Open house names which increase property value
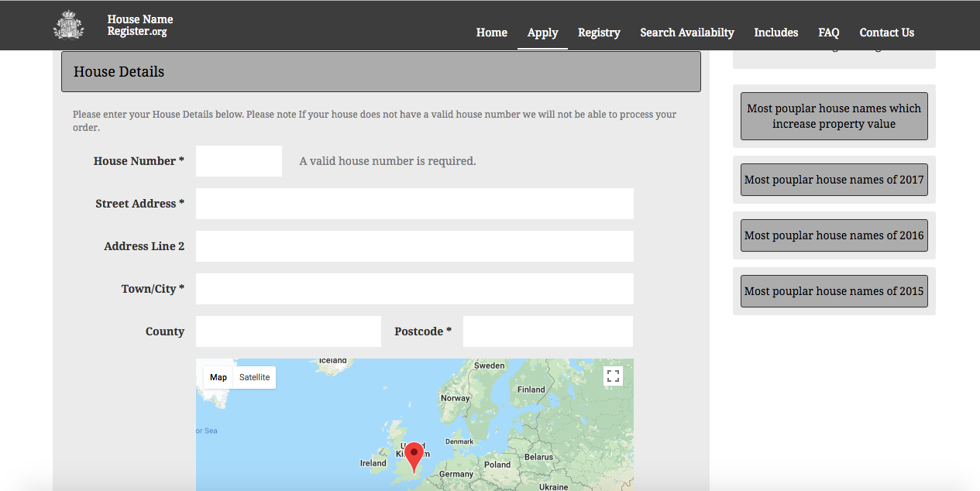Viewport: 980px width, 491px height. (834, 116)
